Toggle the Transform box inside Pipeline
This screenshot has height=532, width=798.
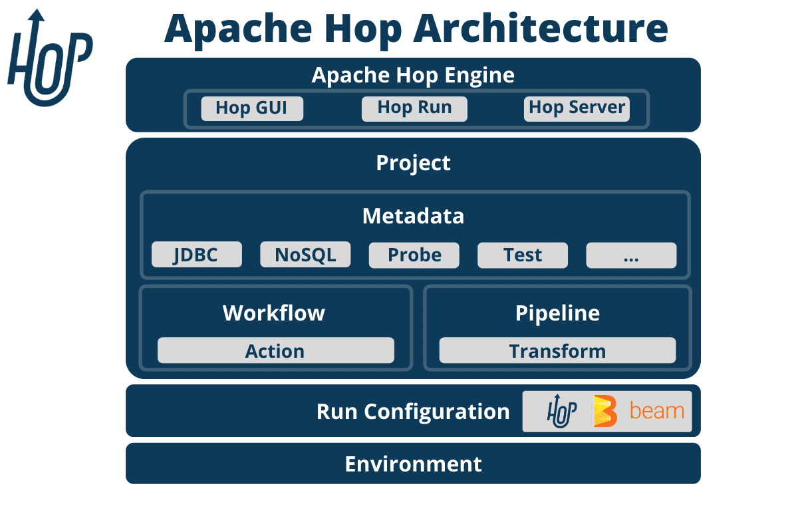(557, 350)
